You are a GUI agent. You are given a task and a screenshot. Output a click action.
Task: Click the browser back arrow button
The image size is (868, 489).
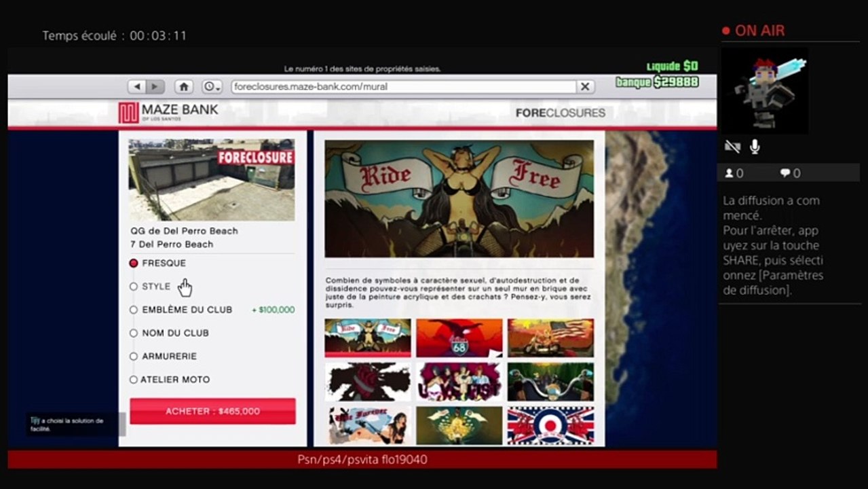click(x=138, y=87)
